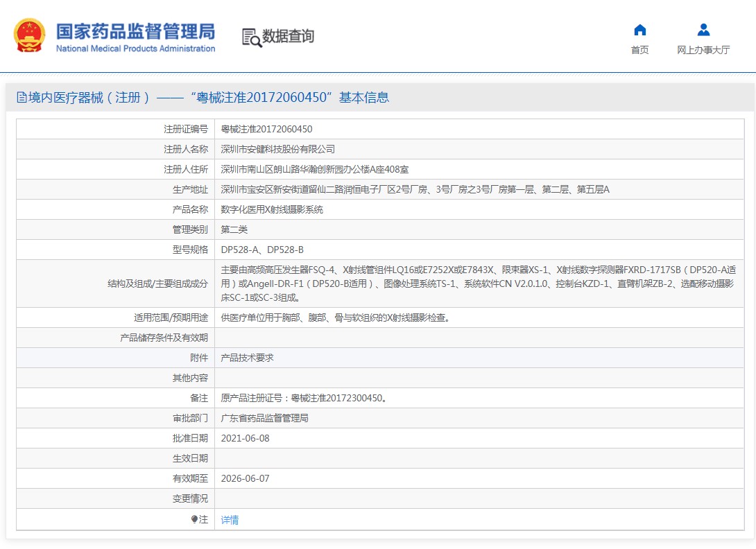Click the 审批部门 label
Image resolution: width=756 pixels, height=549 pixels.
point(190,418)
